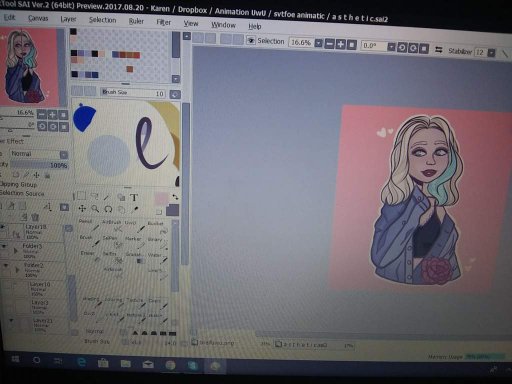
Task: Pick the orange swatch in palette
Action: click(130, 69)
